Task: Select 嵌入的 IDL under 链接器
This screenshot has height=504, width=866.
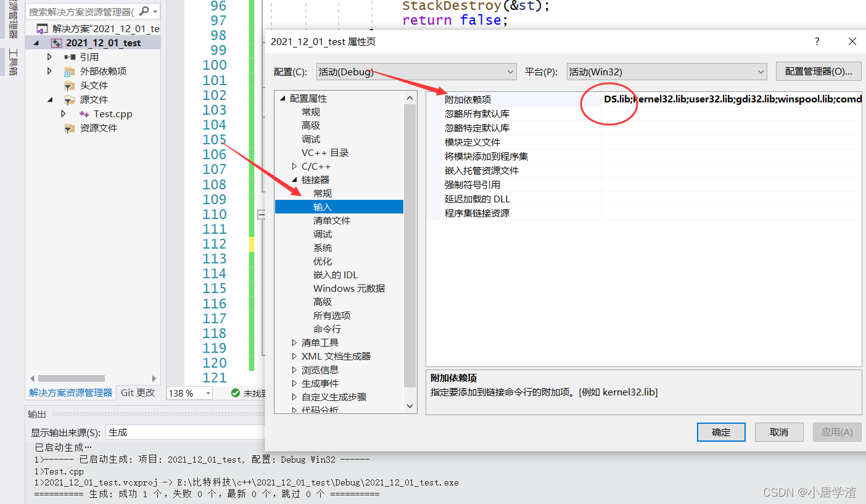Action: [x=336, y=275]
